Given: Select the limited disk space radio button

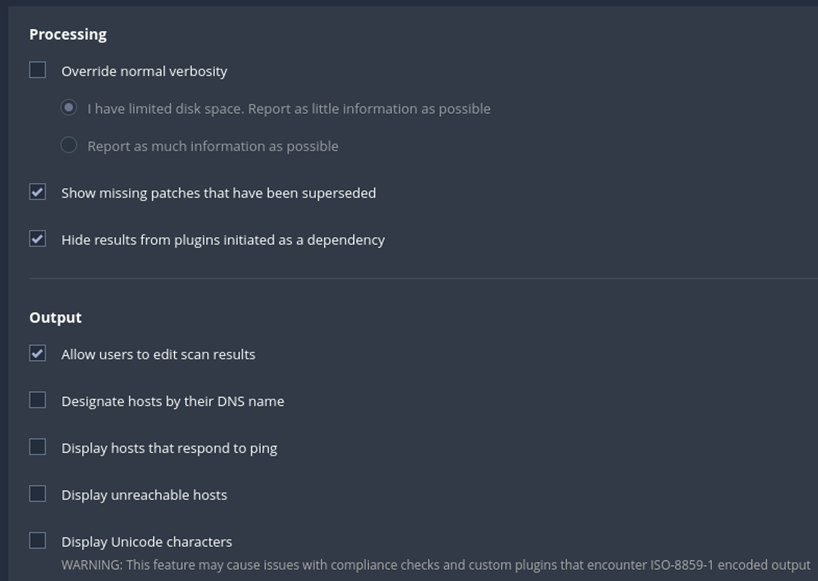Looking at the screenshot, I should 69,107.
